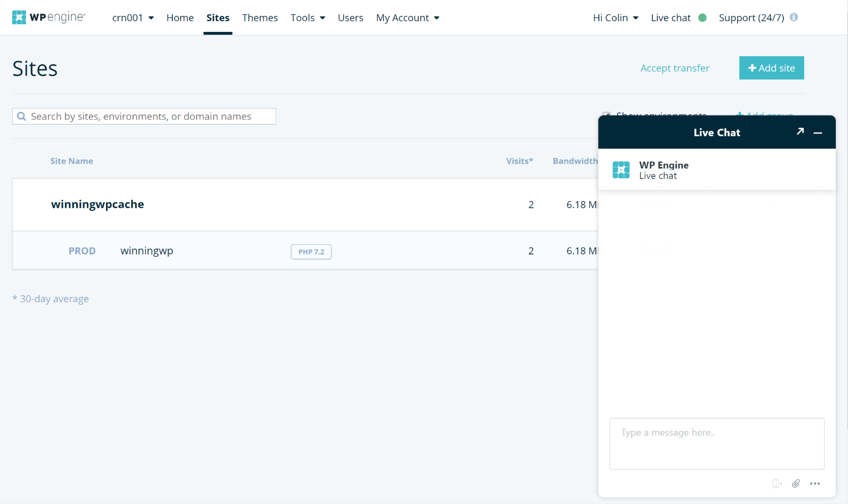
Task: Open the Live Chat options menu
Action: pyautogui.click(x=815, y=483)
